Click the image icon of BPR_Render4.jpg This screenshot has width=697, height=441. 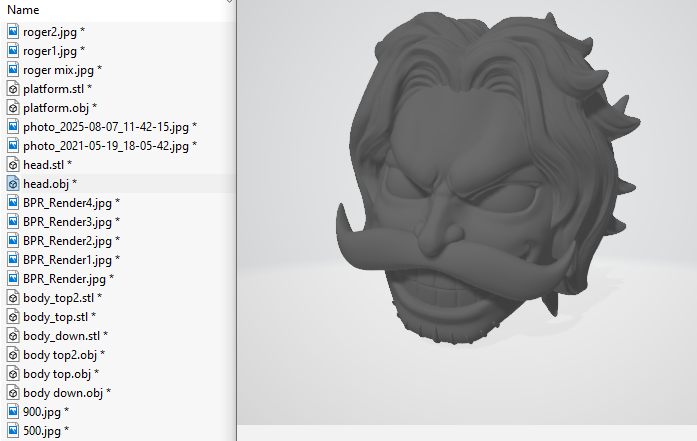click(13, 203)
